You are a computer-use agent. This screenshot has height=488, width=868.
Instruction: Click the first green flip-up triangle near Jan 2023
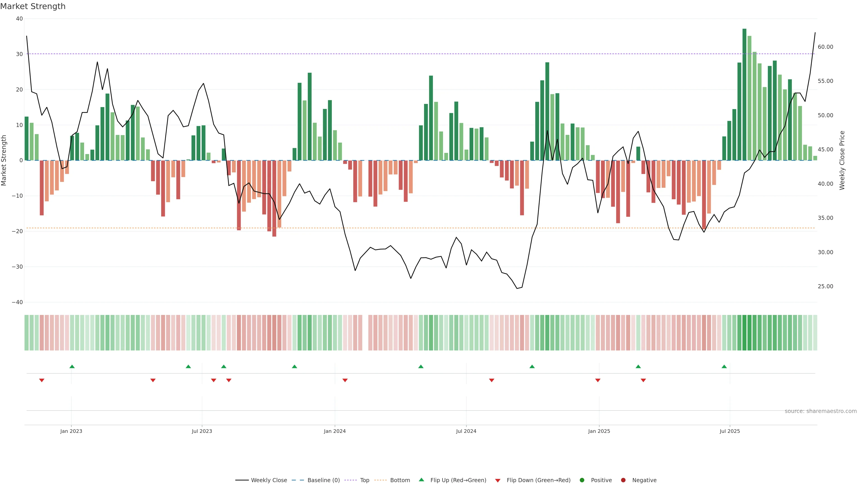(72, 366)
